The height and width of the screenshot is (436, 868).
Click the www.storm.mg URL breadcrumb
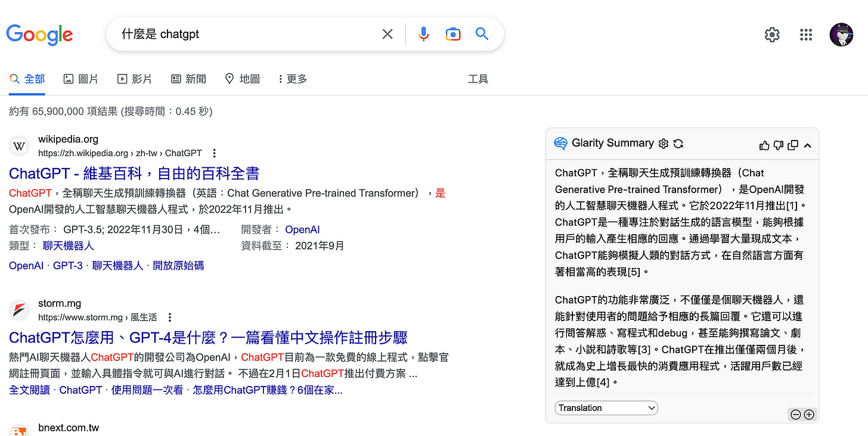click(x=98, y=317)
